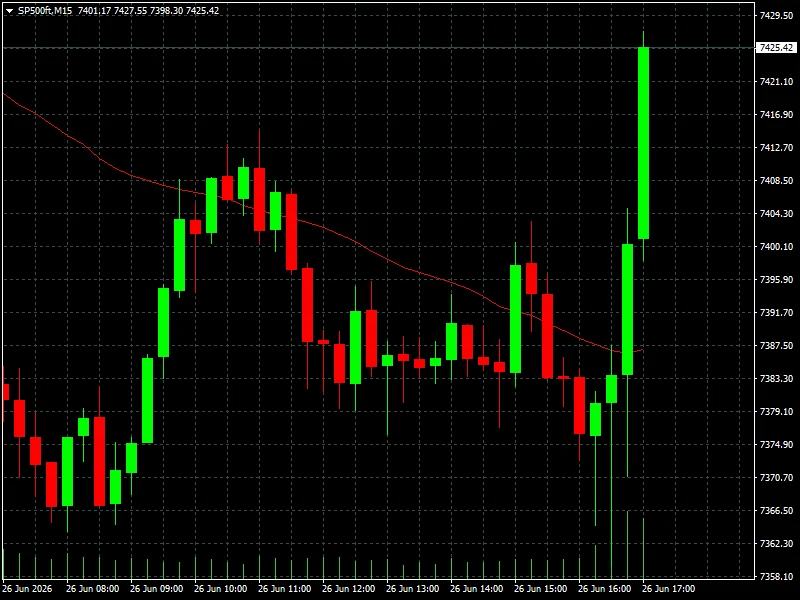
Task: Select the 26 Jun 08:00 time label
Action: (x=92, y=589)
